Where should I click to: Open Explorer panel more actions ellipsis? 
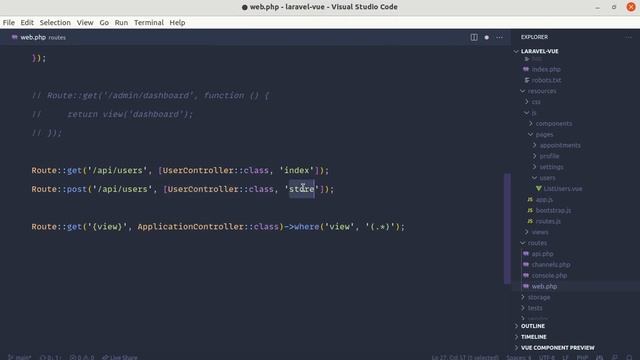pyautogui.click(x=628, y=37)
